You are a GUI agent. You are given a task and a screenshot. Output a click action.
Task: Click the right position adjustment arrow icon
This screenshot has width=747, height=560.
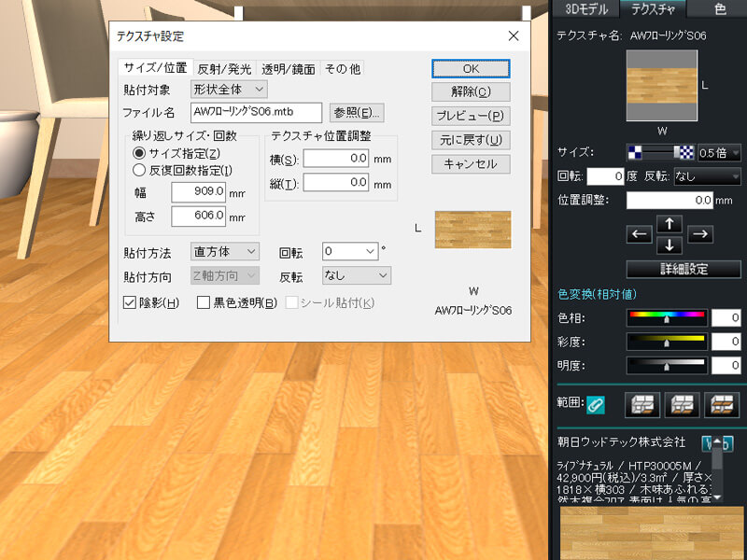pyautogui.click(x=700, y=235)
